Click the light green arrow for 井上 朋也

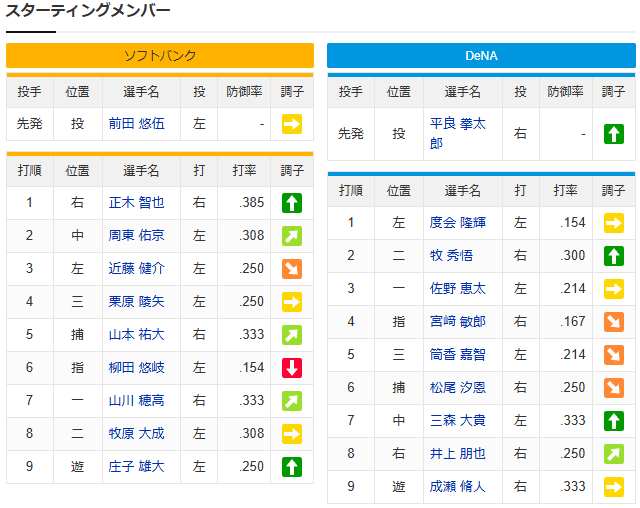click(613, 454)
